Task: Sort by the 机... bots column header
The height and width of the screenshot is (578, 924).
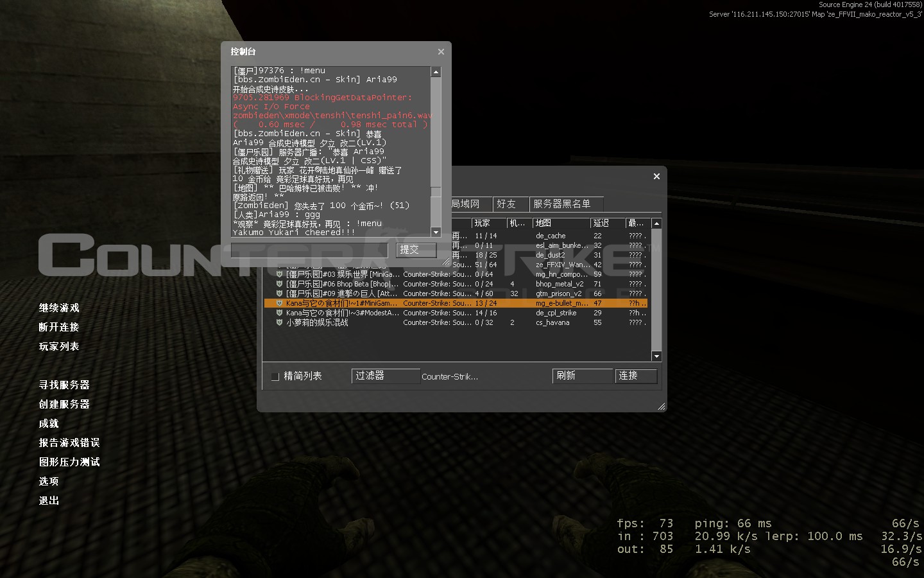Action: (518, 223)
